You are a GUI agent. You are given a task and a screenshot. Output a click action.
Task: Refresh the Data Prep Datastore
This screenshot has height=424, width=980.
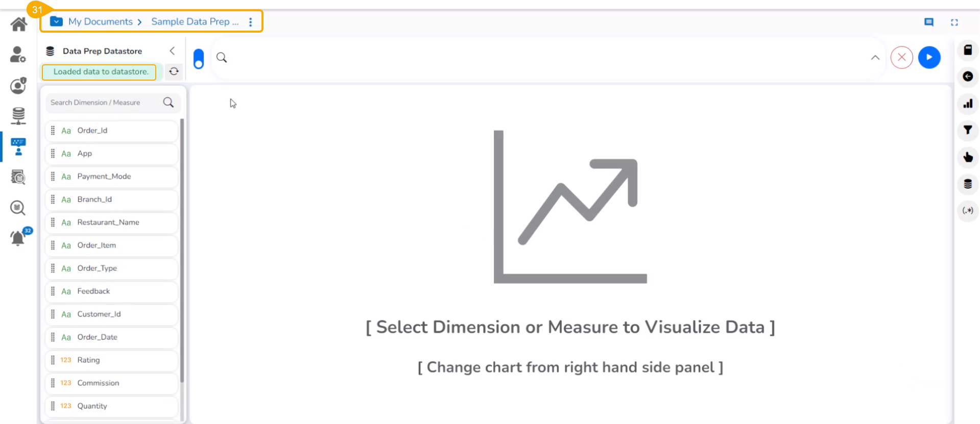174,71
